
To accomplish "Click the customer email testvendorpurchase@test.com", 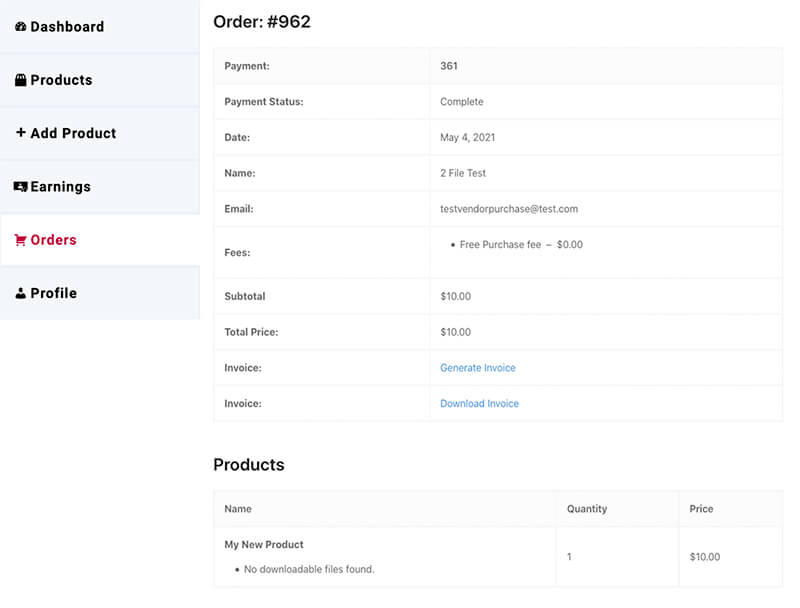I will [x=509, y=209].
